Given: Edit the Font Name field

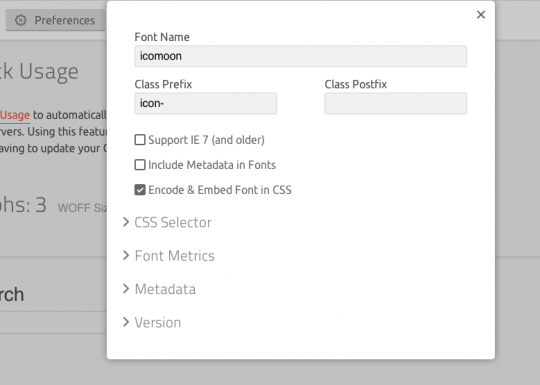Looking at the screenshot, I should (x=301, y=56).
